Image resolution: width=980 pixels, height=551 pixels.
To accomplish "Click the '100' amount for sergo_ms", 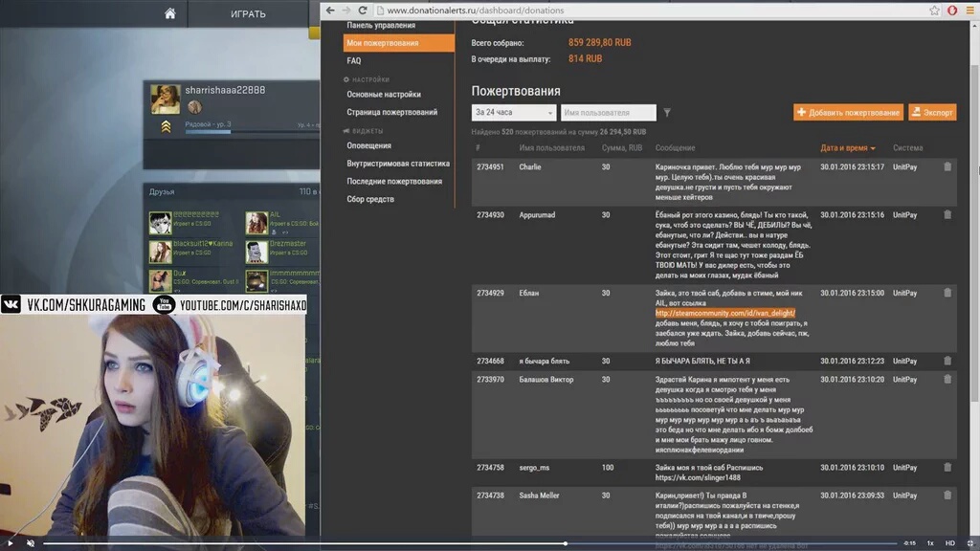I will (608, 468).
